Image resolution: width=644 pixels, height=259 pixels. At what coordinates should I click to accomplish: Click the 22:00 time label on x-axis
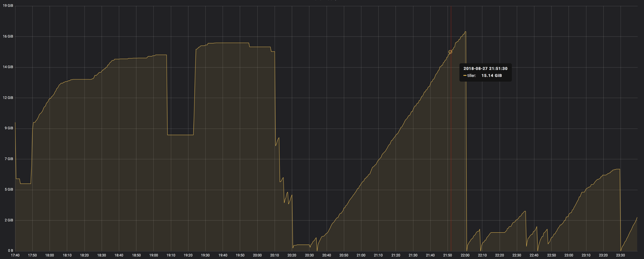point(465,255)
